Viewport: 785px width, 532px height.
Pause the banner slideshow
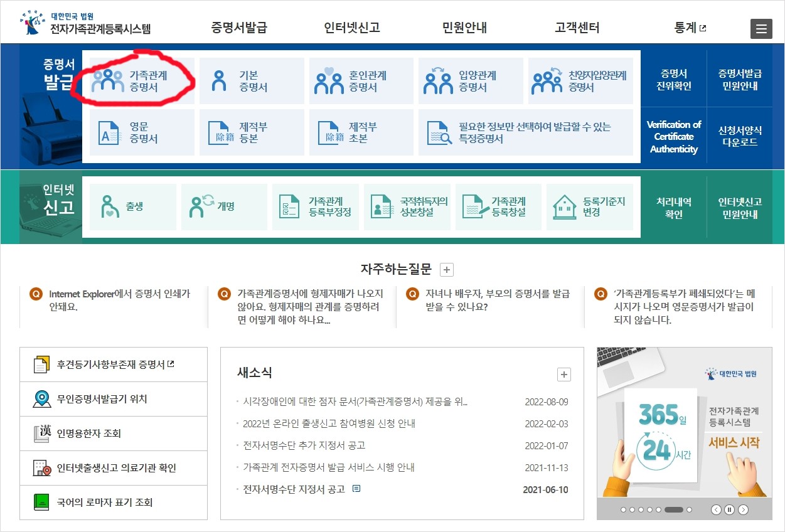click(729, 509)
